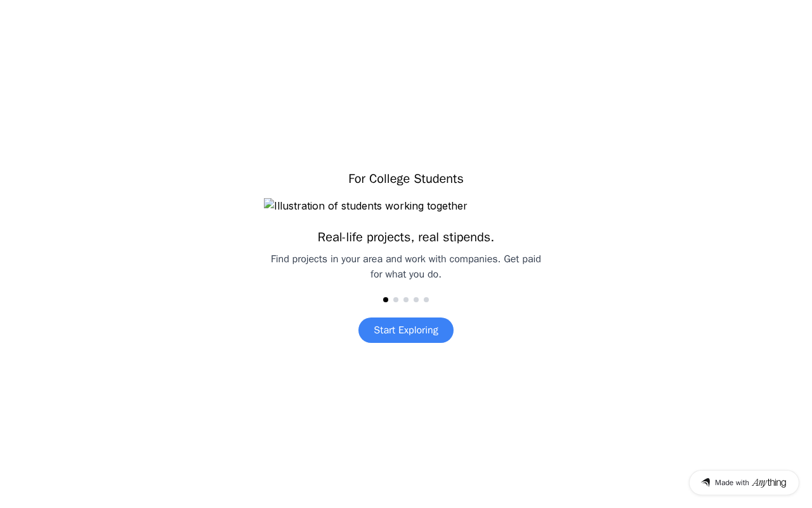This screenshot has width=812, height=508.
Task: Jump to the second onboarding slide dot
Action: pyautogui.click(x=396, y=300)
